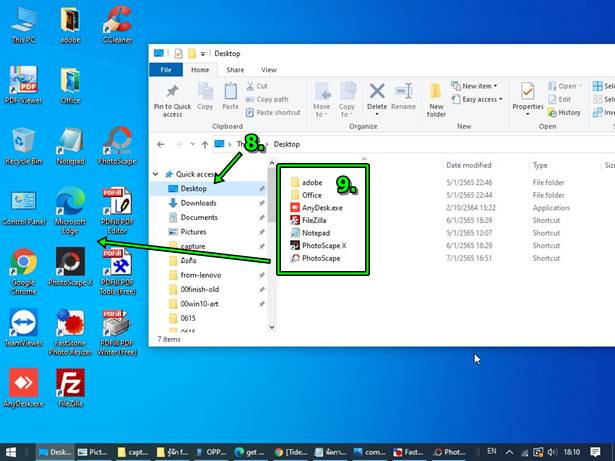Open the adobe folder on desktop

70,24
